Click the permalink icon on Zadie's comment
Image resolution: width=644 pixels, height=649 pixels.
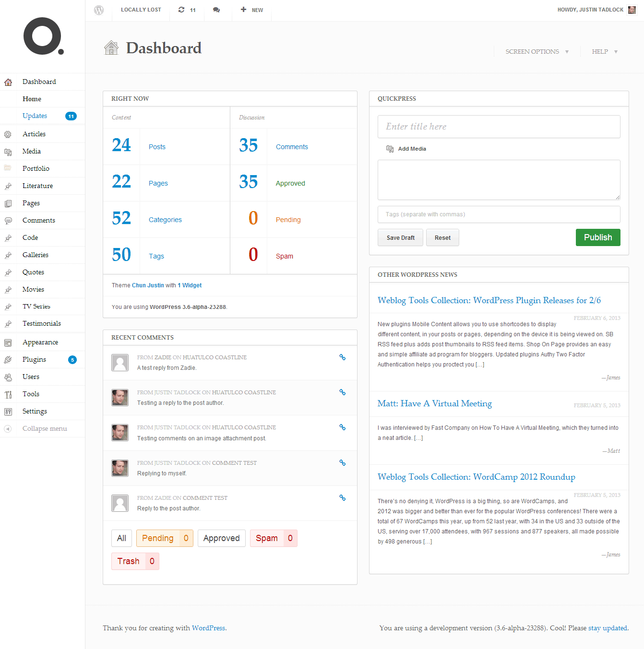(342, 357)
